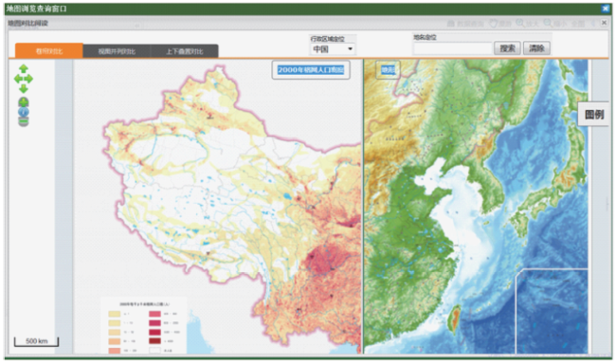Viewport: 616px width, 364px height.
Task: Switch to 视图并列对比 tab
Action: point(117,51)
